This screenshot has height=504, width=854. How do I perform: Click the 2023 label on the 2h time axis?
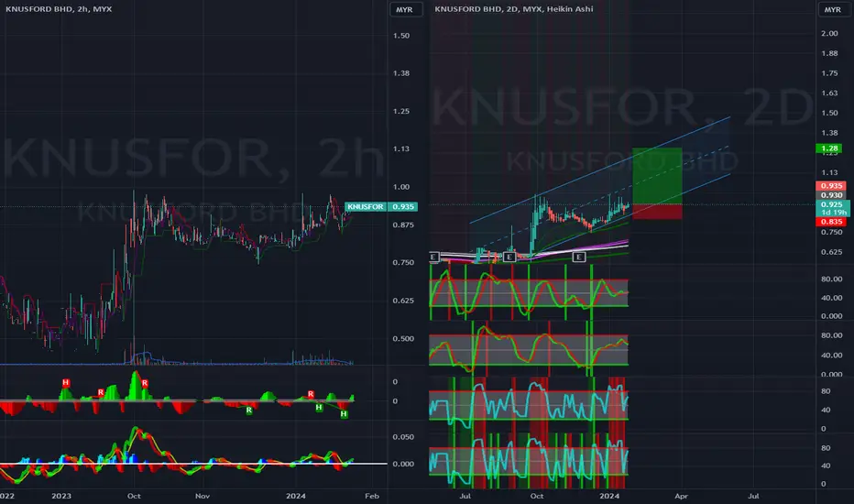click(61, 496)
